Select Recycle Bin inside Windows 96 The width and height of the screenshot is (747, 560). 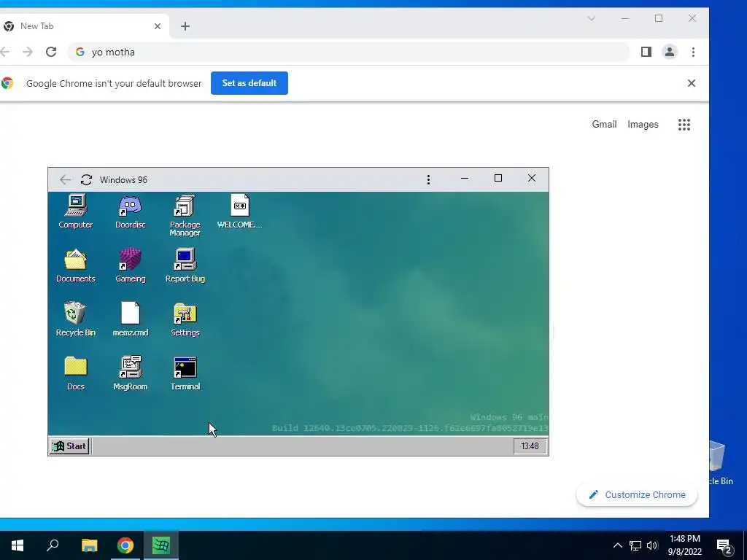[75, 319]
